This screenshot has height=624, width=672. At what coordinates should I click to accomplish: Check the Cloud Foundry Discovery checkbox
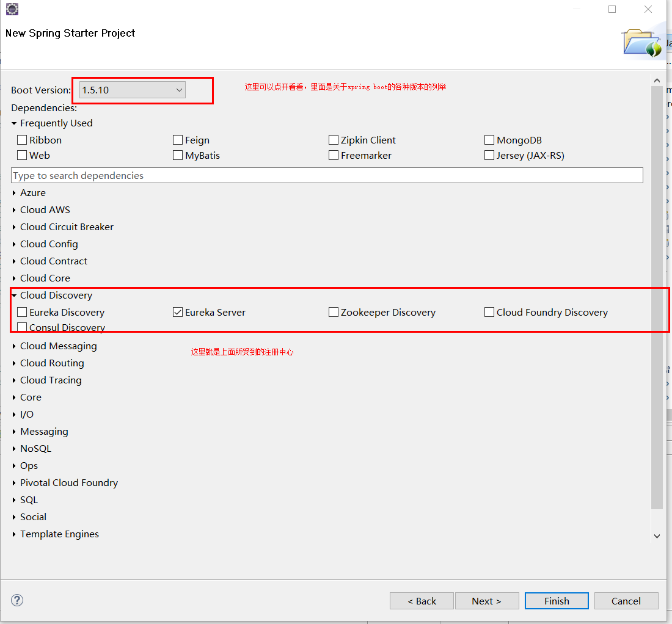[489, 312]
